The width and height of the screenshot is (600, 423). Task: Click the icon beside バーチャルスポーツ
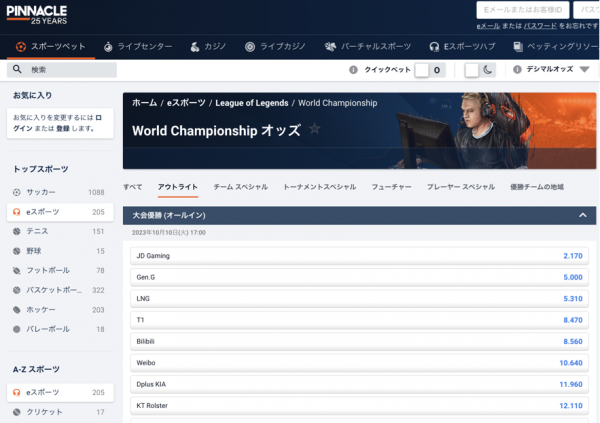pyautogui.click(x=330, y=47)
